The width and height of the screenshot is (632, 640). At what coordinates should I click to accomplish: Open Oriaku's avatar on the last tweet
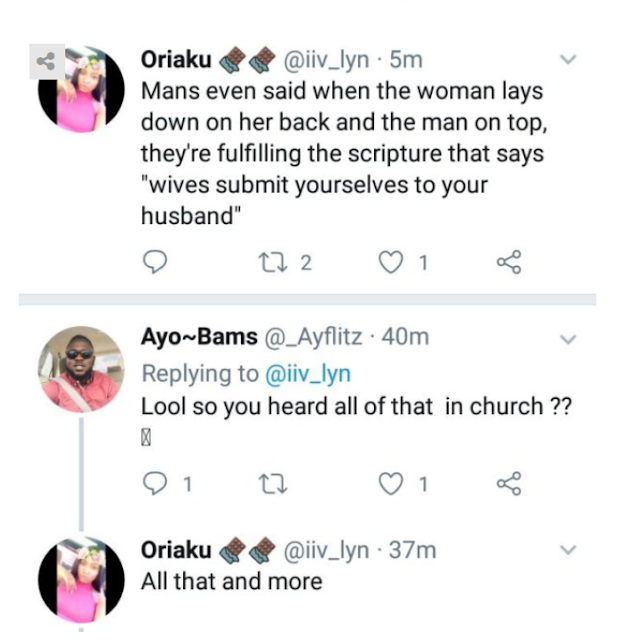click(x=82, y=580)
